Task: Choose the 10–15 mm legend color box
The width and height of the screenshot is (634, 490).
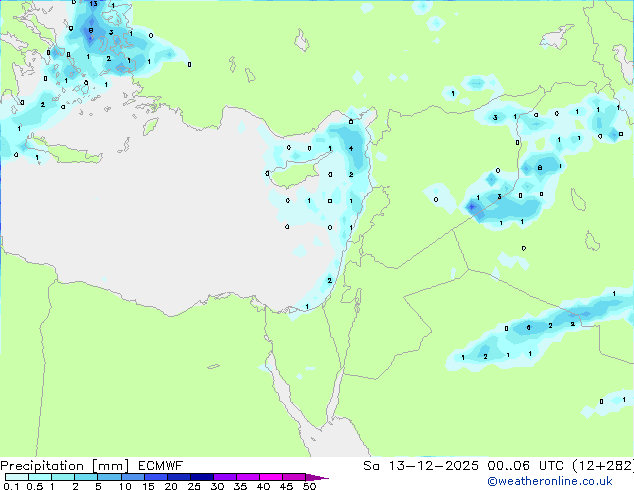Action: click(133, 477)
